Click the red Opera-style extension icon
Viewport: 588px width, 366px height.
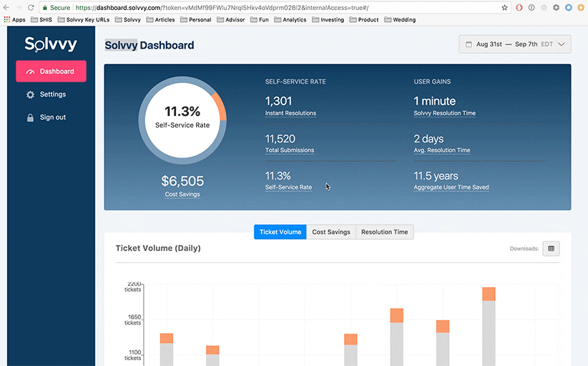click(x=519, y=7)
